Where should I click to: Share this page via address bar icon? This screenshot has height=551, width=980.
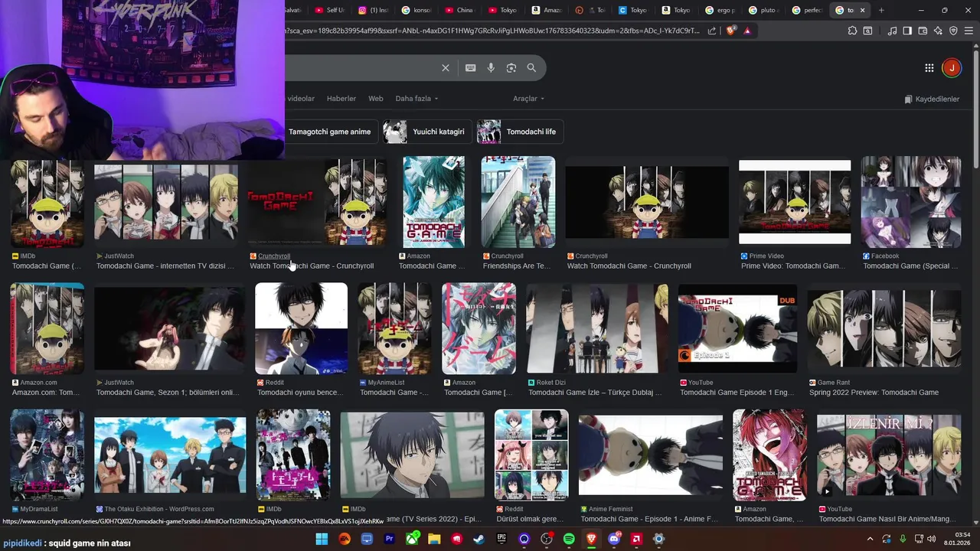tap(712, 31)
